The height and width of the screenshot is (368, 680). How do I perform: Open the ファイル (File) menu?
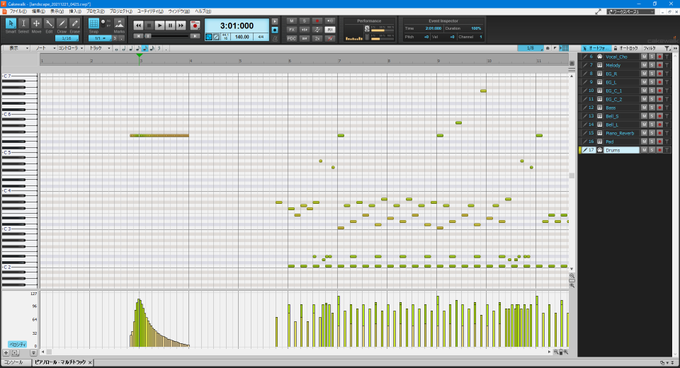(18, 11)
